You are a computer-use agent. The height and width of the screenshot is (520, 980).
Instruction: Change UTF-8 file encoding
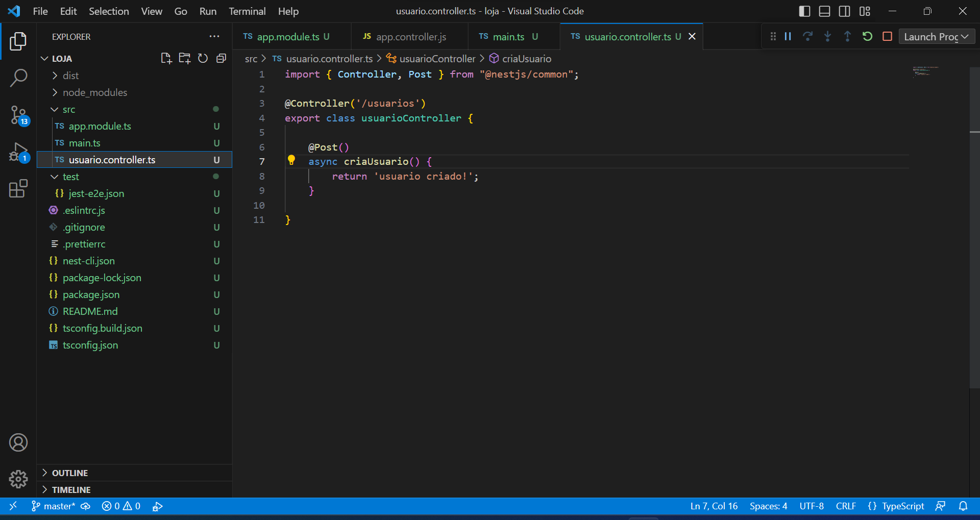812,506
